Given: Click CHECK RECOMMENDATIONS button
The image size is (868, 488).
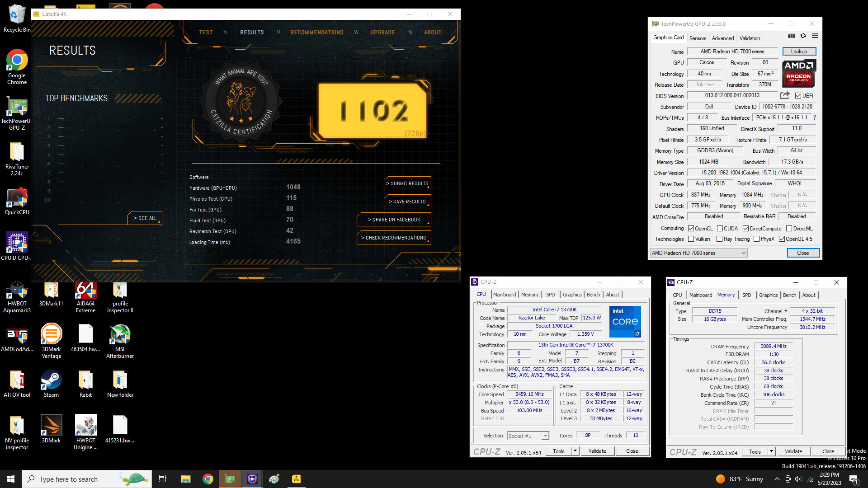Looking at the screenshot, I should (x=394, y=238).
